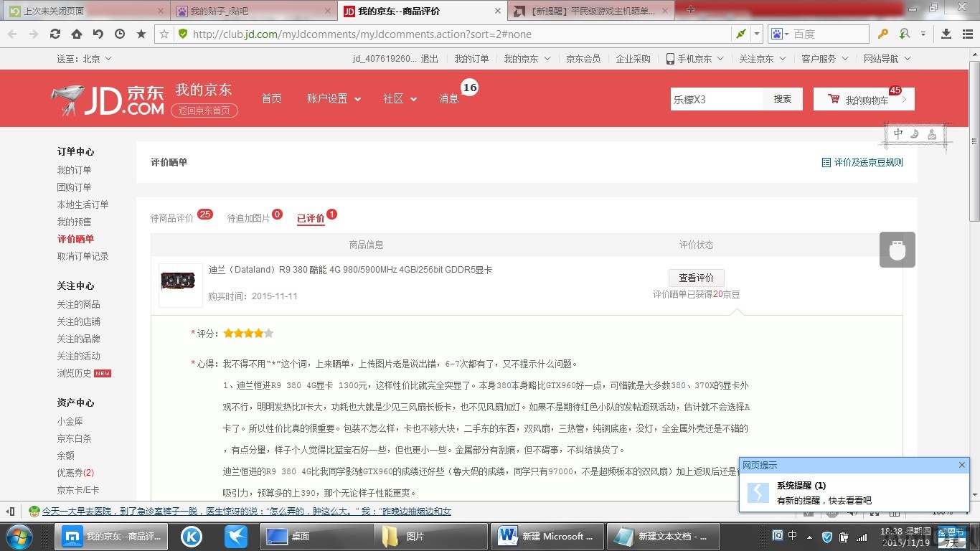Open the blue bird app in the taskbar
The height and width of the screenshot is (551, 980).
236,536
